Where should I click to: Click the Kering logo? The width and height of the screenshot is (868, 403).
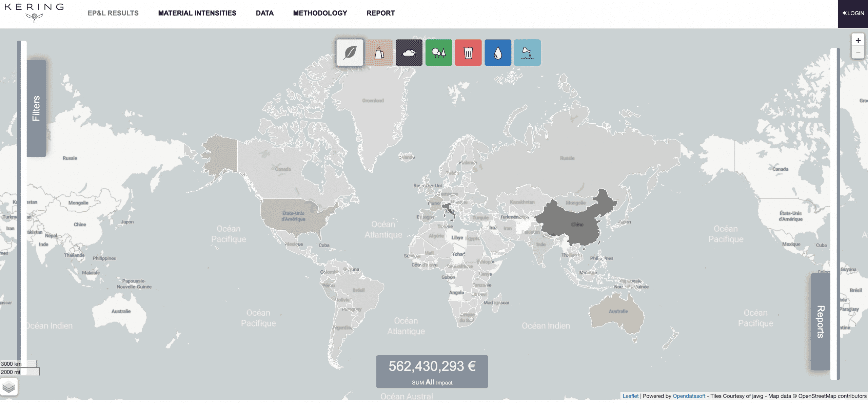point(34,12)
